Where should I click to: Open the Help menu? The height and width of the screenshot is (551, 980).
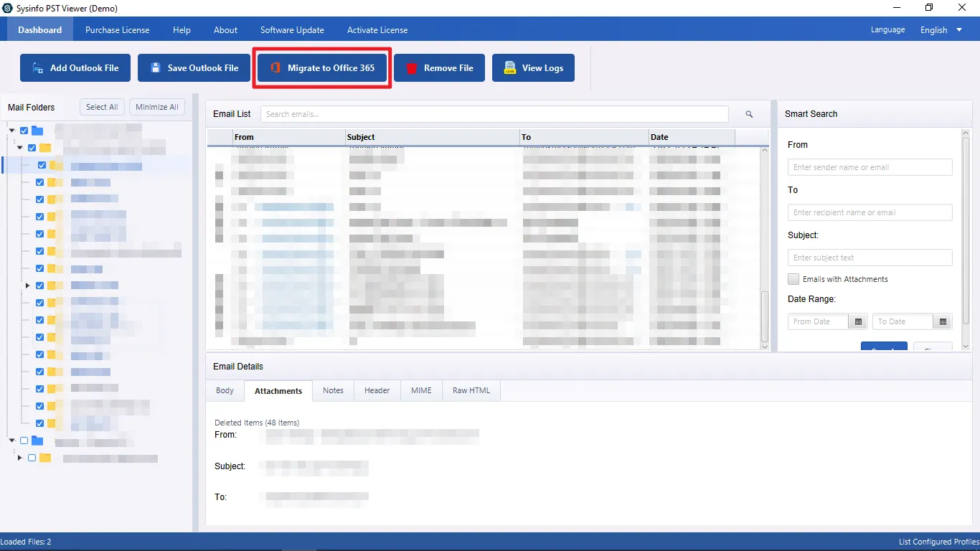pos(182,30)
